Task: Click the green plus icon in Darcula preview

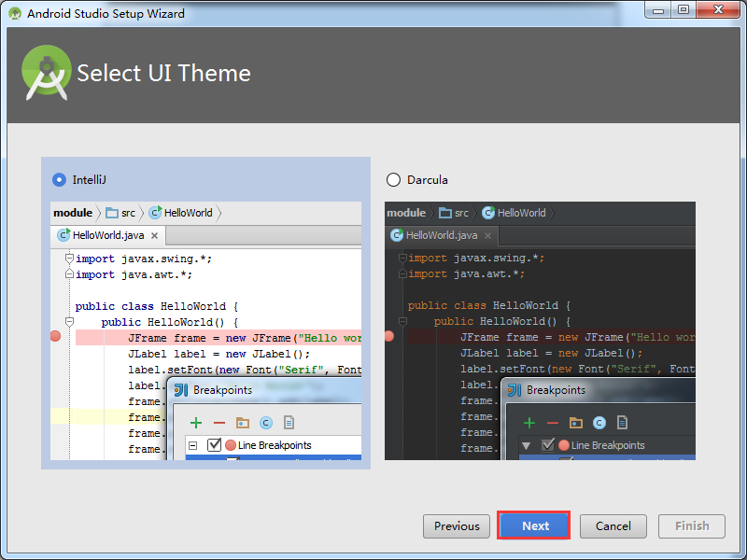Action: [529, 422]
